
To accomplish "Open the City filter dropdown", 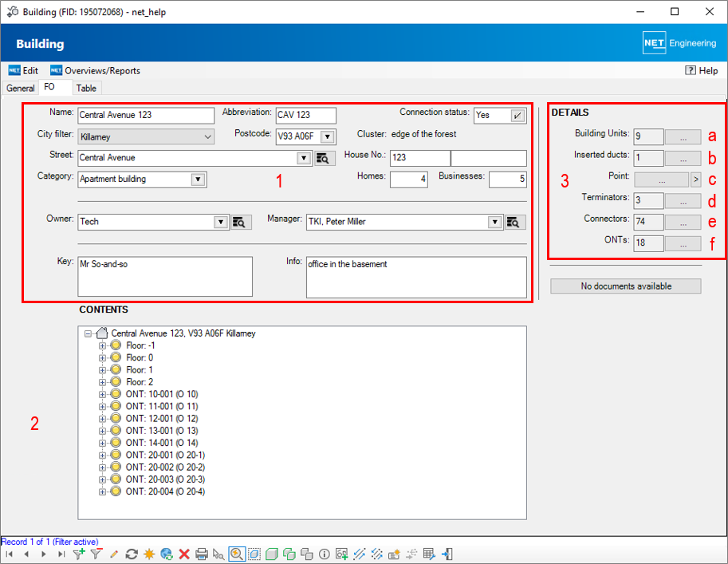I will (x=208, y=137).
